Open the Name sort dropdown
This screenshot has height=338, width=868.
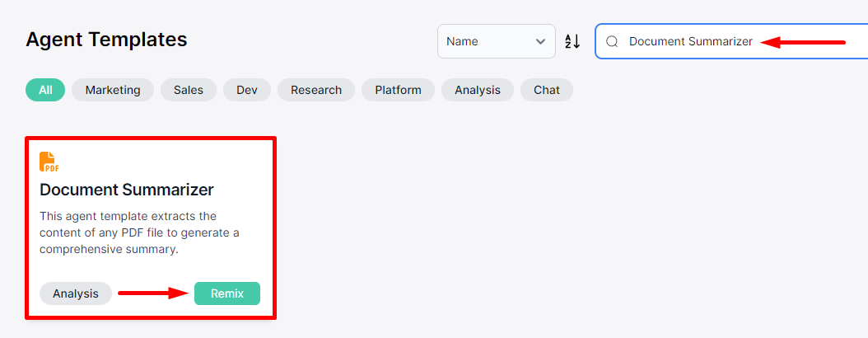[x=497, y=41]
